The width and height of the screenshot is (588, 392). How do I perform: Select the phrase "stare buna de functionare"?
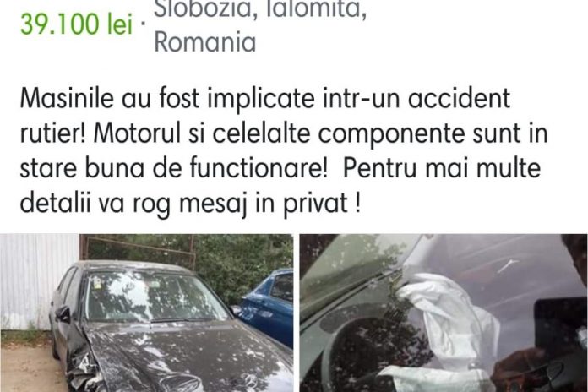(171, 168)
